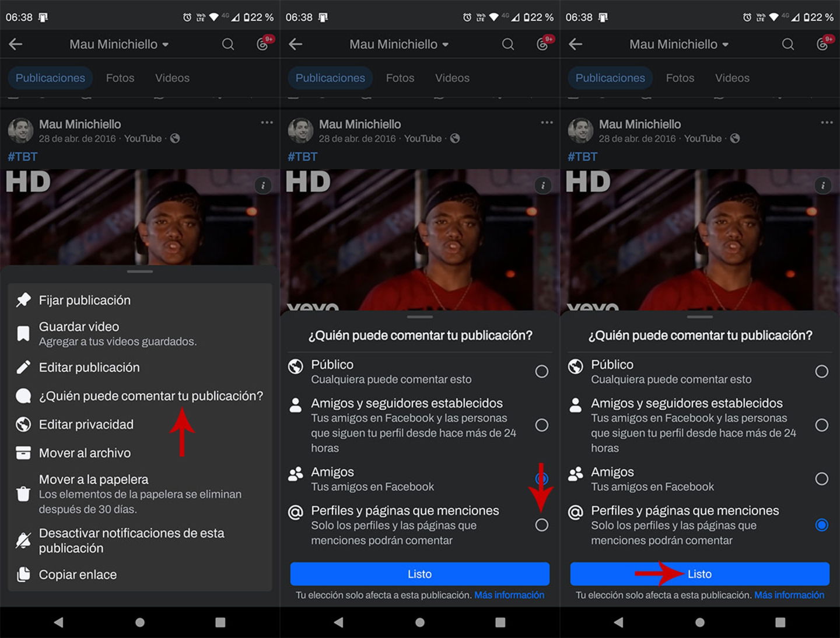
Task: Tap Android recents navigation button in right screen
Action: [x=780, y=622]
